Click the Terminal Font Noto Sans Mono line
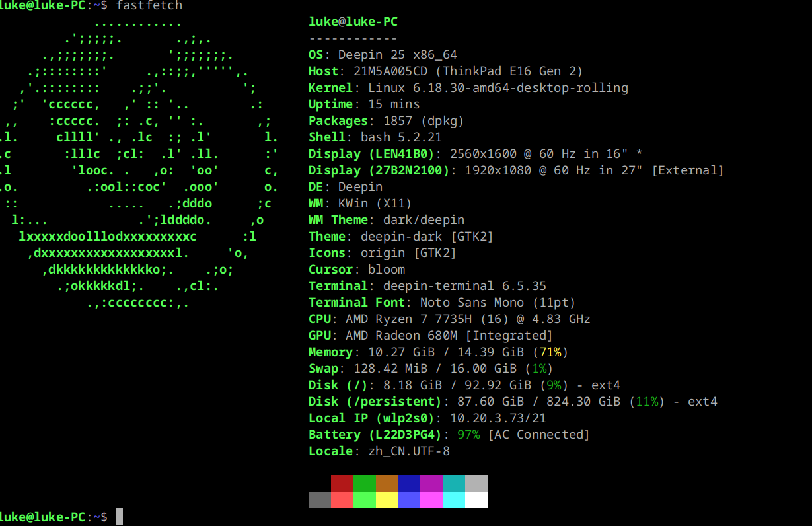 (x=442, y=303)
